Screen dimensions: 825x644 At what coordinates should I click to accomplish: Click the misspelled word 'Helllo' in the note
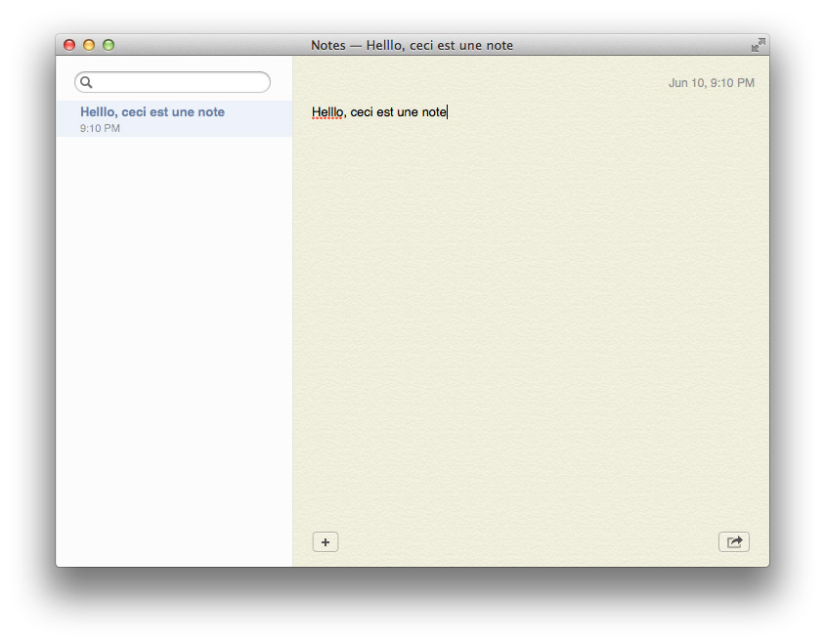[x=327, y=112]
